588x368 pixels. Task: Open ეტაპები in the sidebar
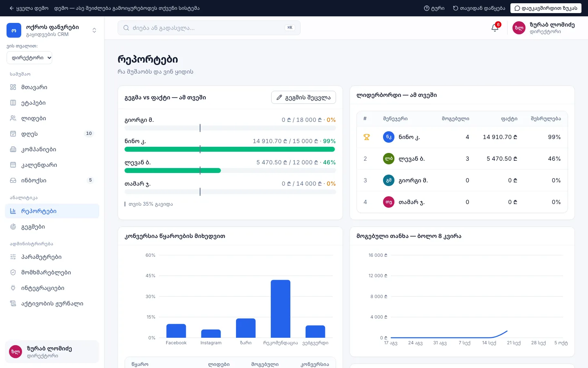(52, 103)
